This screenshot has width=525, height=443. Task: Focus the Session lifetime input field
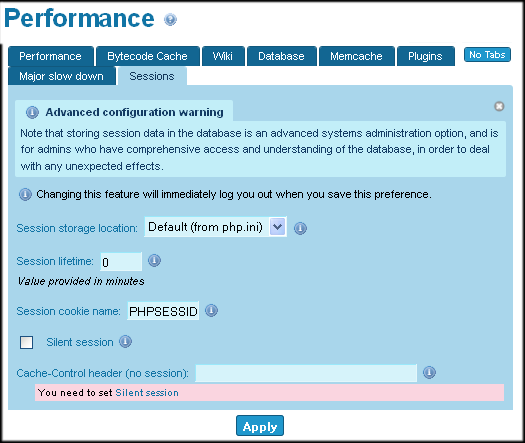pyautogui.click(x=121, y=262)
